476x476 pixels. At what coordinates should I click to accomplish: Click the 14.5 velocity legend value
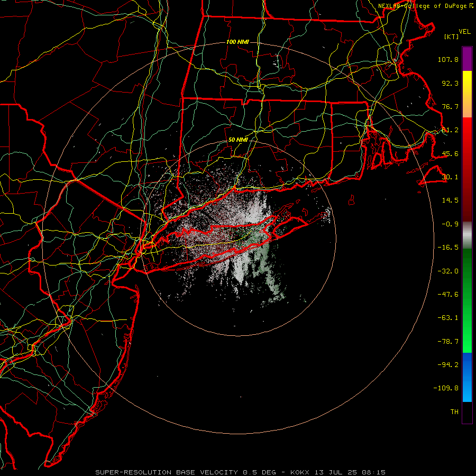pyautogui.click(x=450, y=200)
